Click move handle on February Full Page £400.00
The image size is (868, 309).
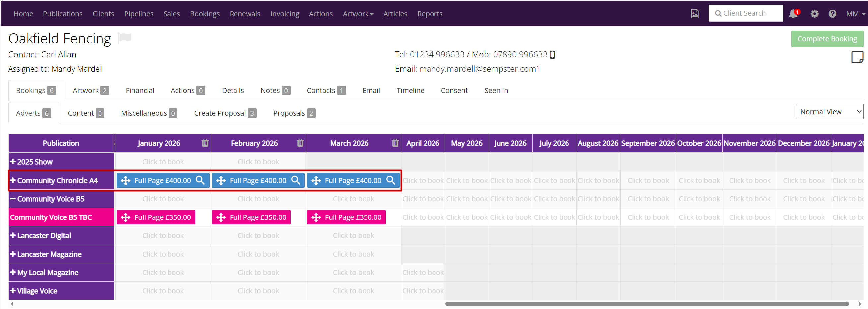(x=221, y=181)
